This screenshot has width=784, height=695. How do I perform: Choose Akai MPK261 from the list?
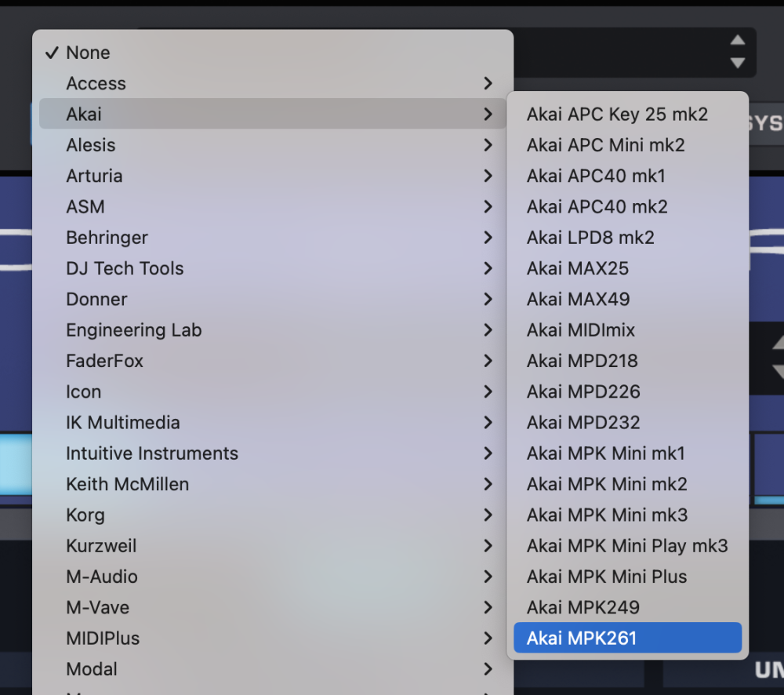click(x=582, y=638)
